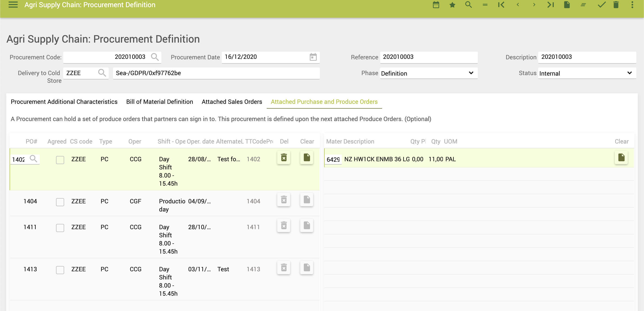
Task: Click the NZ HW1CK ENMB 36 LG description
Action: [x=377, y=159]
